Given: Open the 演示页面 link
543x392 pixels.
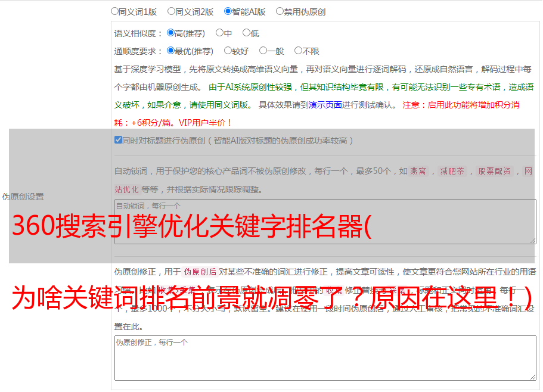Looking at the screenshot, I should tap(325, 105).
